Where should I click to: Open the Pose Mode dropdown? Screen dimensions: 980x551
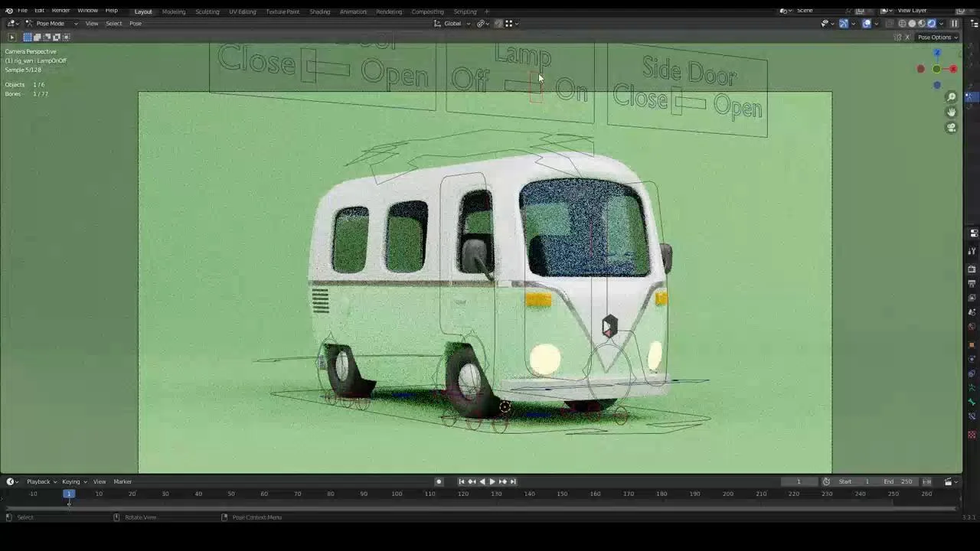coord(51,24)
